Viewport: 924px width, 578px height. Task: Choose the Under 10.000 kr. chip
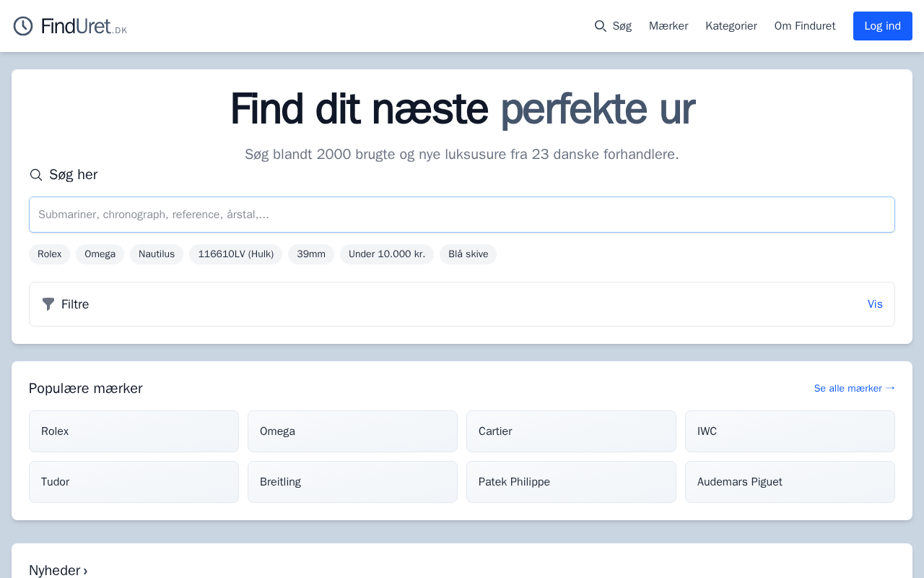tap(386, 254)
